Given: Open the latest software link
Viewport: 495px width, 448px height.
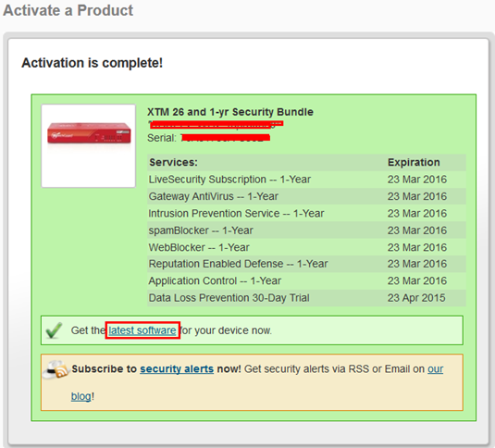Looking at the screenshot, I should click(x=142, y=330).
